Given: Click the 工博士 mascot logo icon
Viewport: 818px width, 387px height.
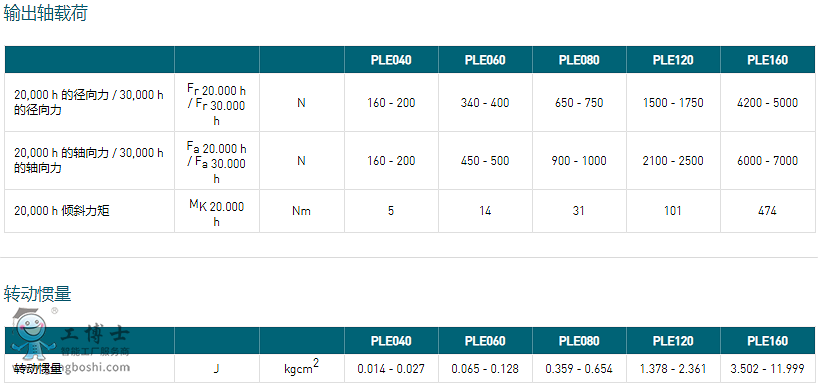Looking at the screenshot, I should point(32,335).
